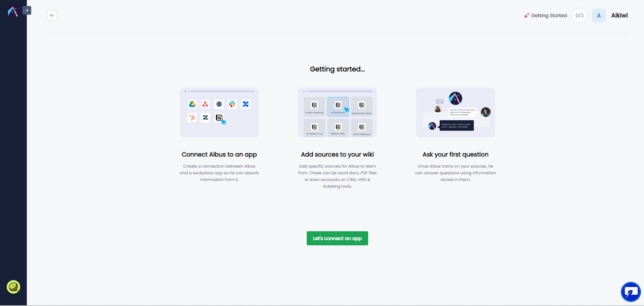The width and height of the screenshot is (644, 306).
Task: Click the "Add sources to your wiki" title
Action: [x=337, y=155]
